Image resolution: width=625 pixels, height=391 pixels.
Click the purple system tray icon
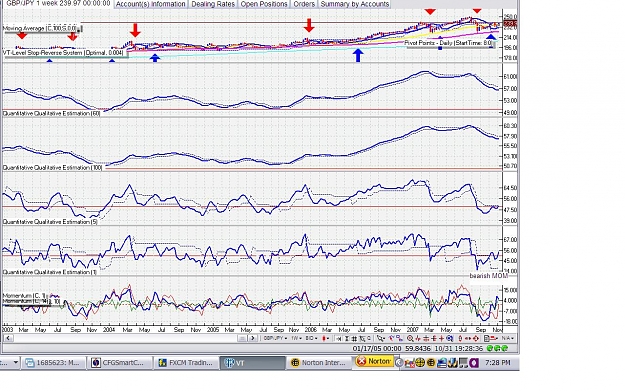[x=474, y=363]
